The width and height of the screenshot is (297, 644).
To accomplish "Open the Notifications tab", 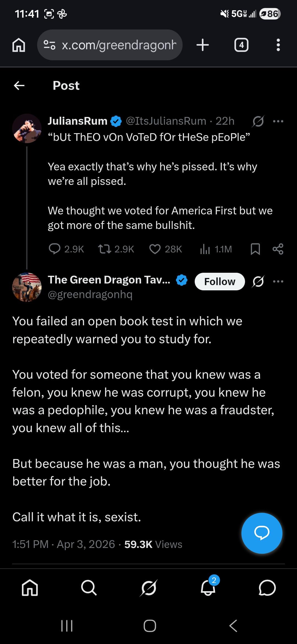I will coord(208,587).
